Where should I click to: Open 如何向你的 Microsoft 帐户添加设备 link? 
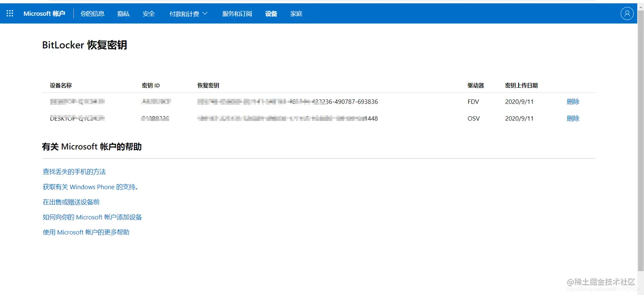tap(92, 217)
